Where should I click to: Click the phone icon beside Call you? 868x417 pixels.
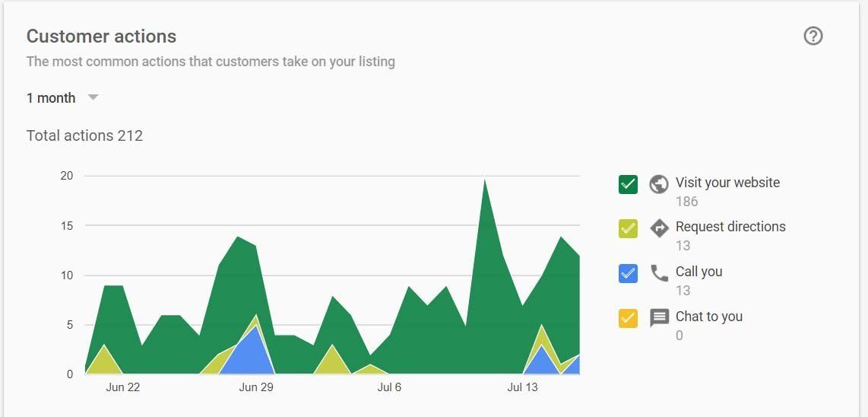click(x=659, y=273)
